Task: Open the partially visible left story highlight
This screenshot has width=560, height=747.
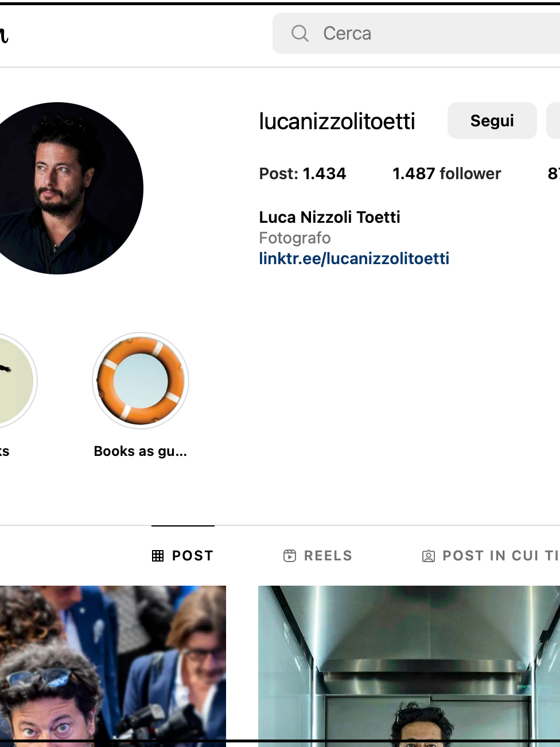Action: click(x=16, y=381)
